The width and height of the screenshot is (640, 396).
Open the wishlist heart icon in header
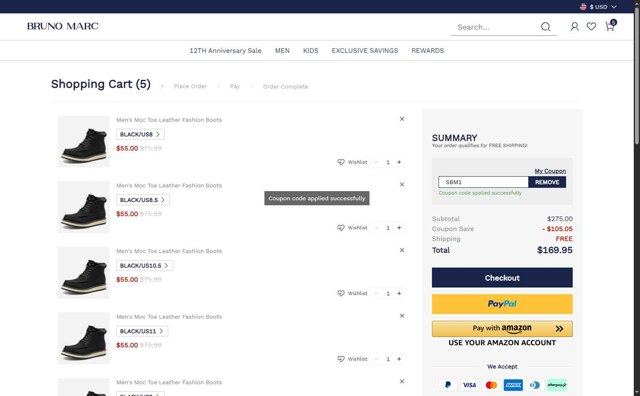[x=591, y=27]
